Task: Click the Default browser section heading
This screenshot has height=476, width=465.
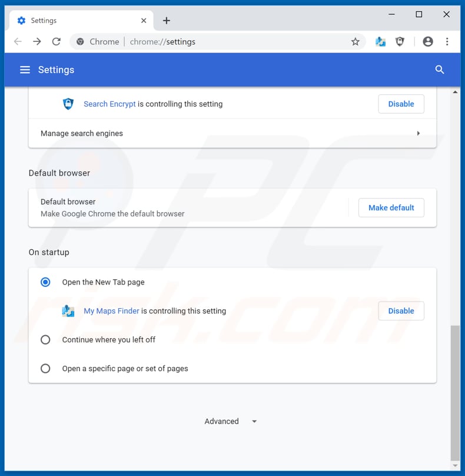Action: tap(59, 173)
